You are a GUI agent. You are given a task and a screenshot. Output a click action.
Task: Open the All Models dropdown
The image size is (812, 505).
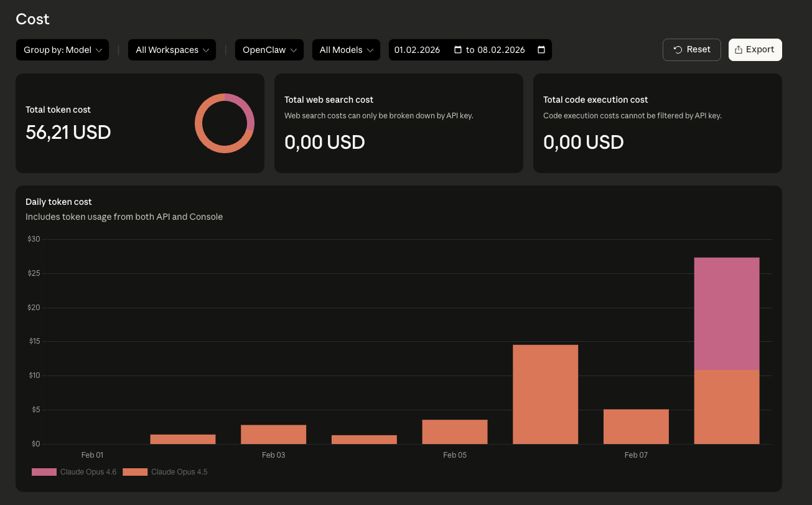point(346,50)
